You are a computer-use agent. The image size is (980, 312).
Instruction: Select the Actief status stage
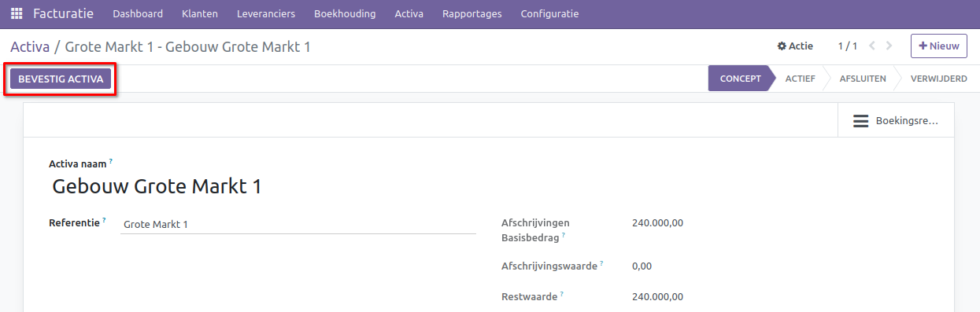coord(800,79)
